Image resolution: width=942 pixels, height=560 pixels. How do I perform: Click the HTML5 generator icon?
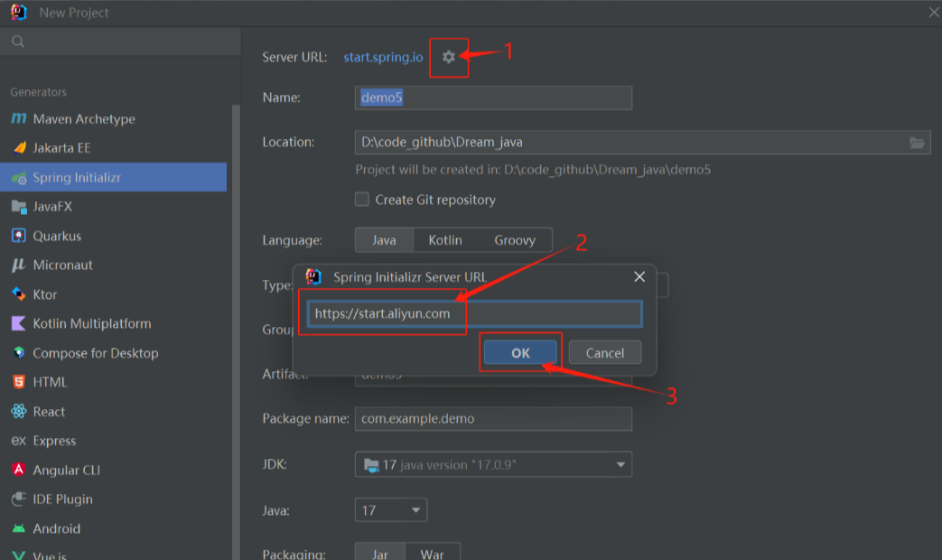pos(19,381)
